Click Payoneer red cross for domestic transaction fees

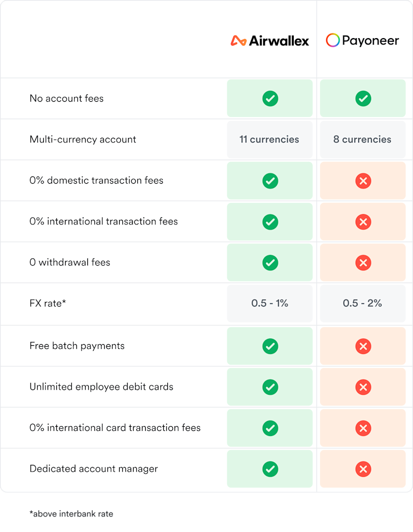point(363,181)
